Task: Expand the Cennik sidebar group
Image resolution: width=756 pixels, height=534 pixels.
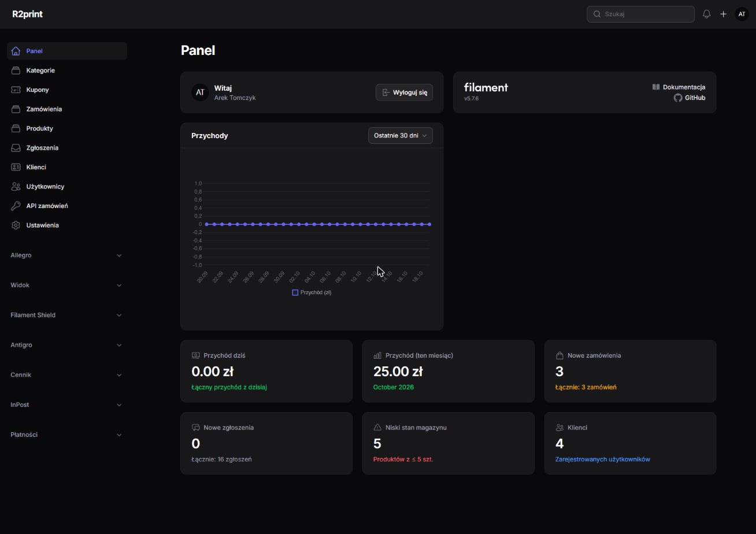Action: tap(66, 375)
